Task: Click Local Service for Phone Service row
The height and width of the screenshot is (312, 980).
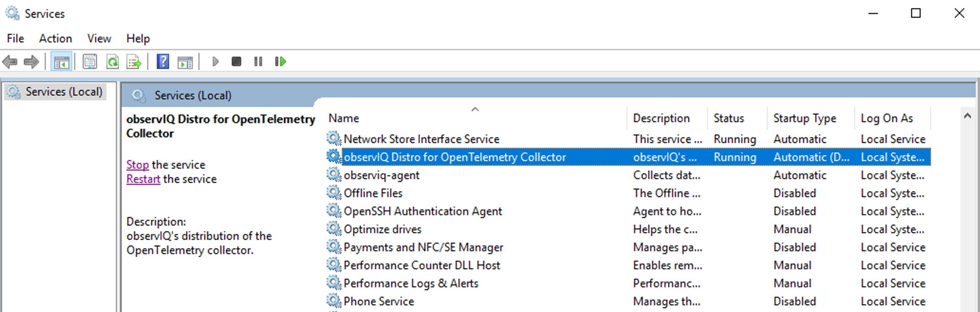Action: coord(893,301)
